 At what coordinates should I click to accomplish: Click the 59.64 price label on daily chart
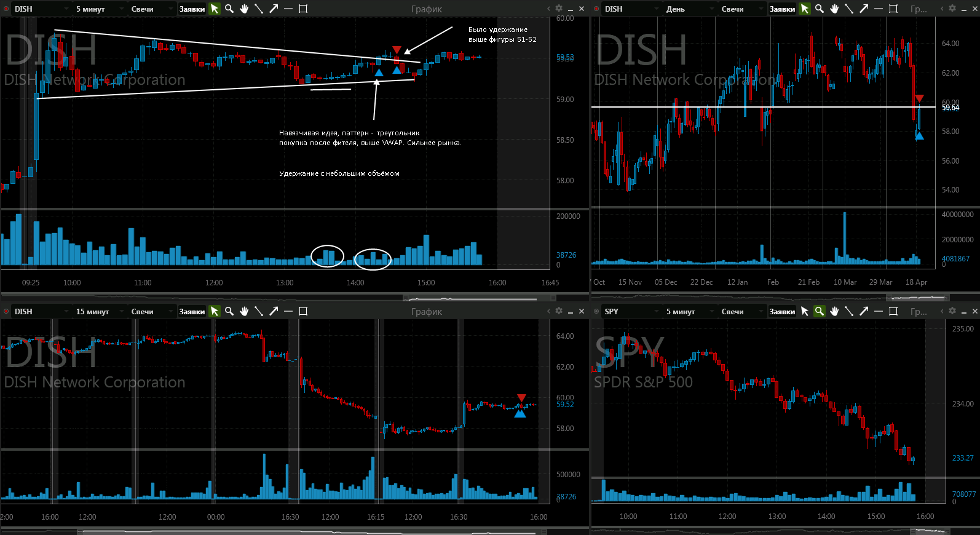click(x=950, y=108)
